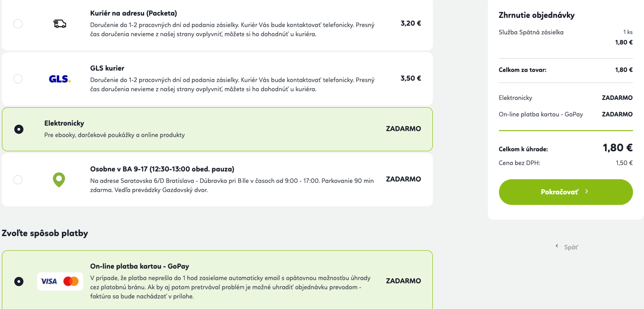Click the On-line platba kartou - GoPay heading

pyautogui.click(x=140, y=266)
